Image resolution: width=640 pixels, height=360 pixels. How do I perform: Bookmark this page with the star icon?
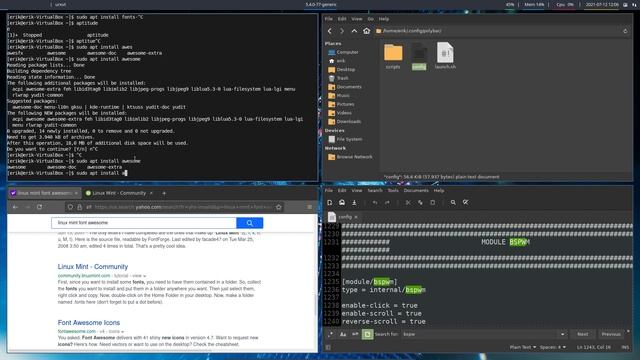(x=279, y=207)
